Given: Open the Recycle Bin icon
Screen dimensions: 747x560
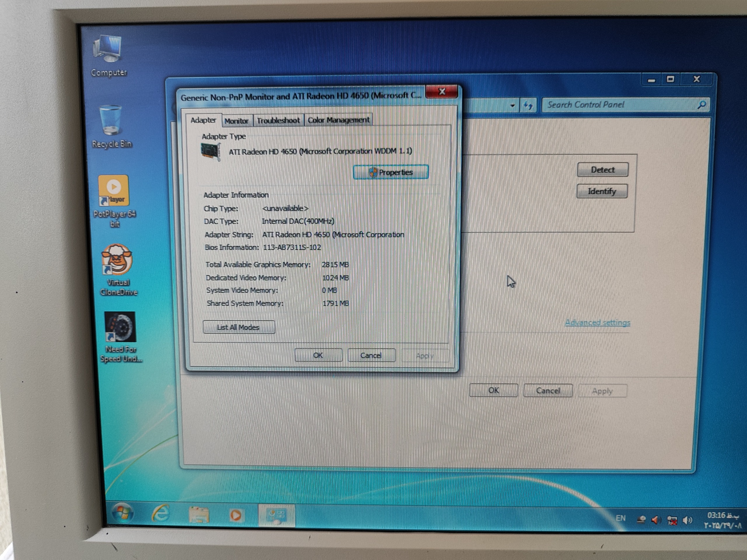Looking at the screenshot, I should pyautogui.click(x=111, y=127).
